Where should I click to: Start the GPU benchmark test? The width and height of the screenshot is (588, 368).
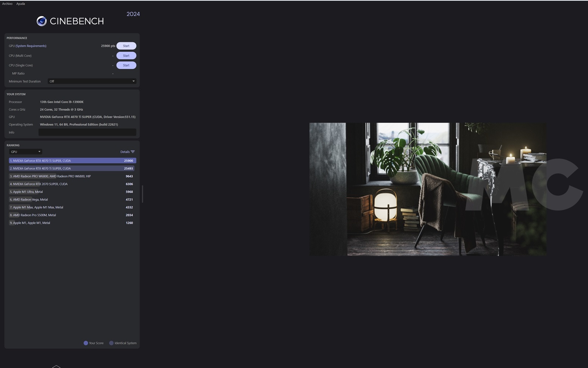[x=126, y=46]
